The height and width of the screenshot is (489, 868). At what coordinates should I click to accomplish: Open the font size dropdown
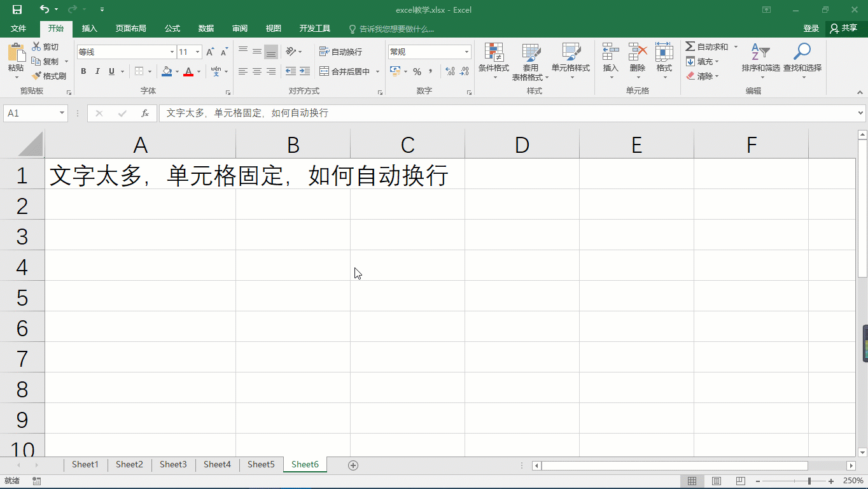[197, 51]
